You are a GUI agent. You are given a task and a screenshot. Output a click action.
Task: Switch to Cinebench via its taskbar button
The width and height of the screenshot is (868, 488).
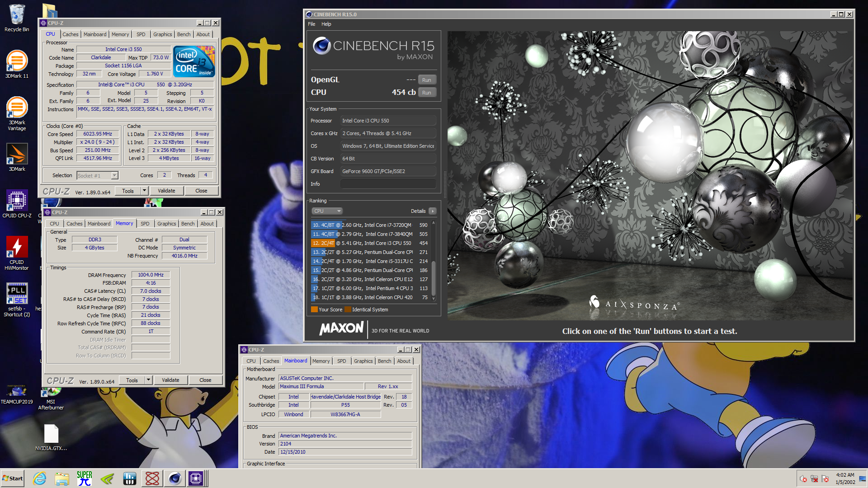[175, 479]
